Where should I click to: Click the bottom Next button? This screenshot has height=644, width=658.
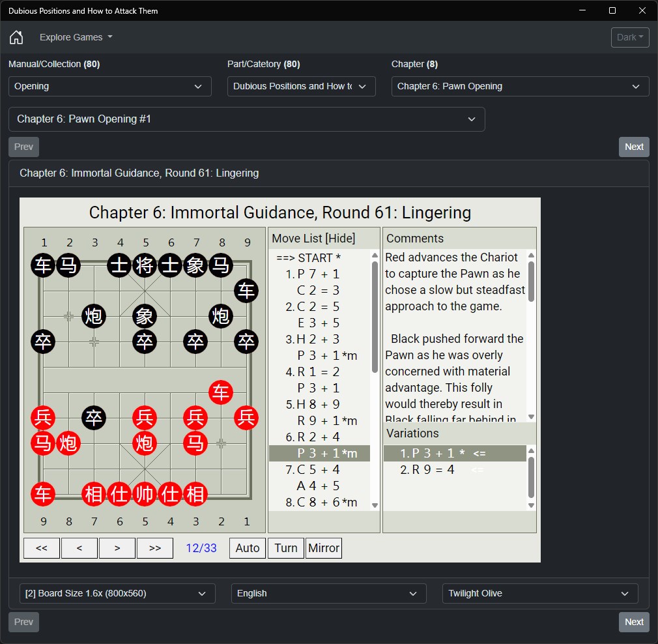click(634, 622)
